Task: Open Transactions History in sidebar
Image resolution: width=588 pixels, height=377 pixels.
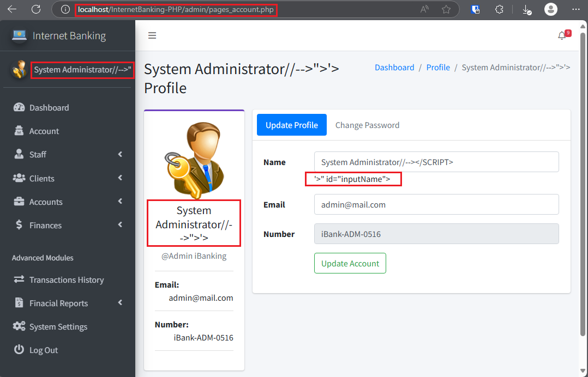Action: [68, 279]
